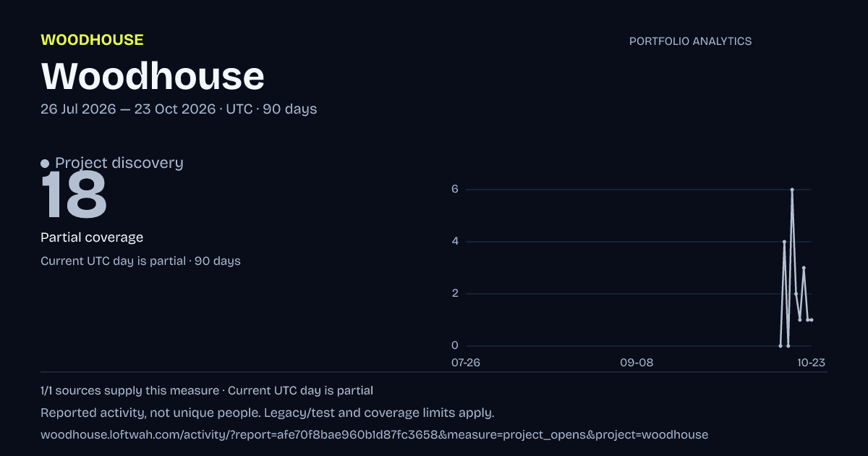Click the Partial coverage status text
This screenshot has width=868, height=456.
92,237
